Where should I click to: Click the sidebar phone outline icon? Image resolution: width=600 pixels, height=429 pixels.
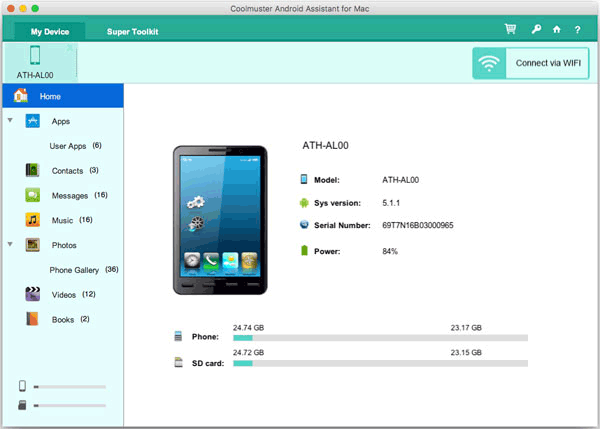click(x=23, y=386)
